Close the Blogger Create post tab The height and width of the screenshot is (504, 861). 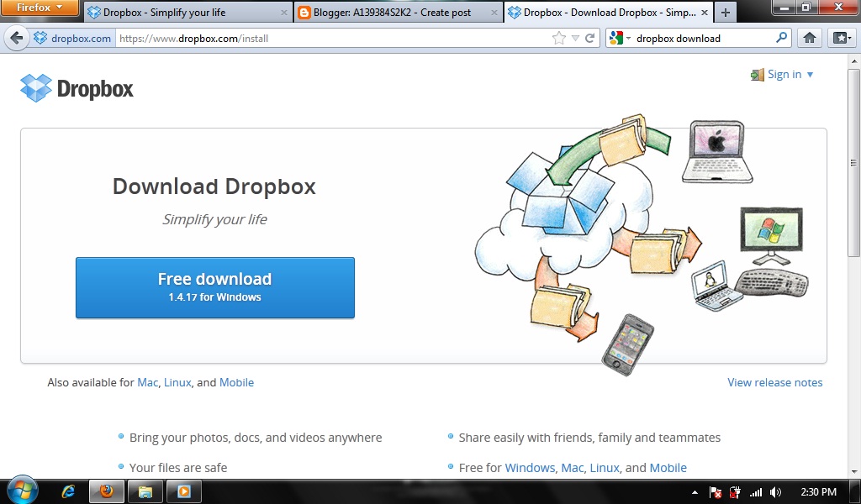point(494,13)
